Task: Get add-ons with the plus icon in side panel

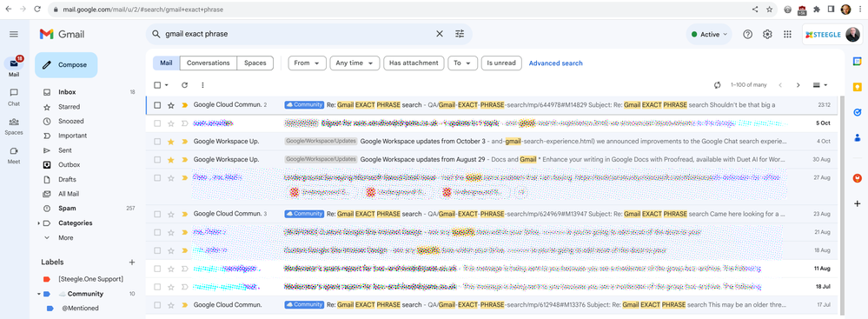Action: click(857, 203)
